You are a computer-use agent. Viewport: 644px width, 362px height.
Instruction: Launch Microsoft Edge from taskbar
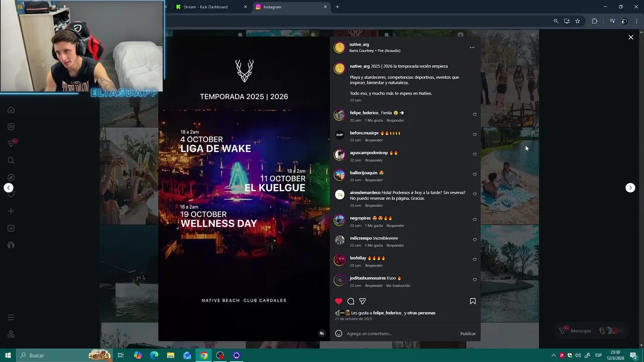[x=154, y=355]
